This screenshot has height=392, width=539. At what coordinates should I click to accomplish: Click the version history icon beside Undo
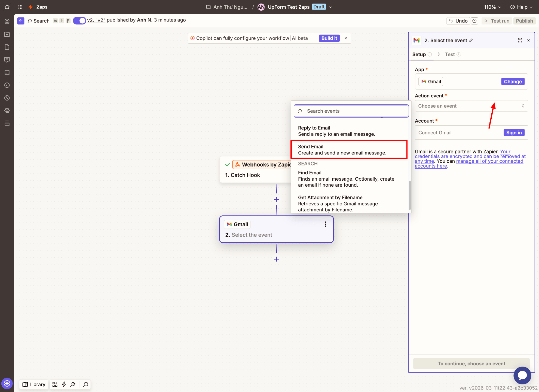[474, 21]
